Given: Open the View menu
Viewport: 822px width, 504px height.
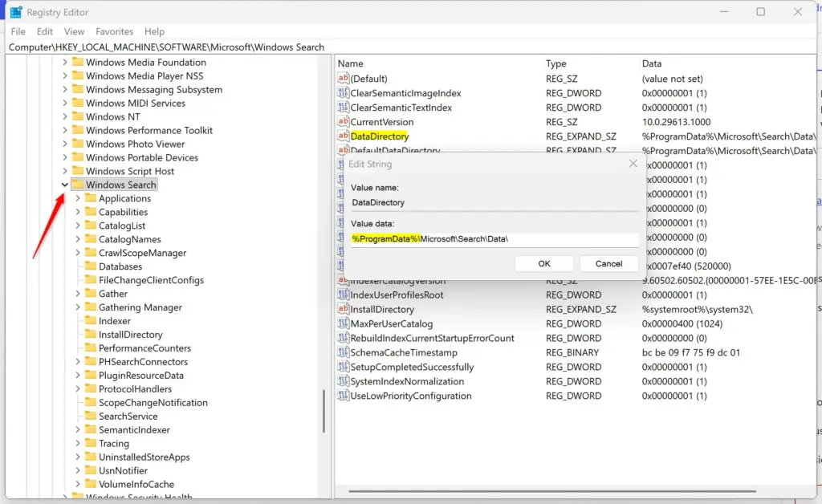Looking at the screenshot, I should pyautogui.click(x=74, y=31).
